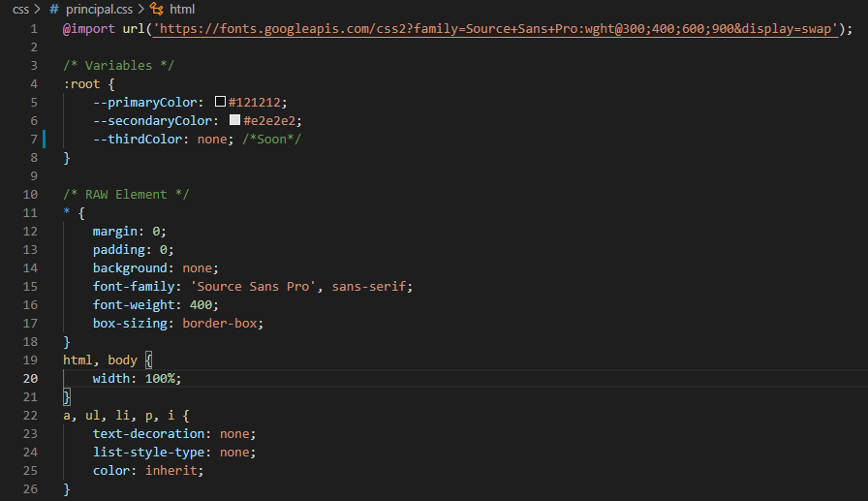Open the #e2e2e2 secondaryColor swatch

[234, 119]
